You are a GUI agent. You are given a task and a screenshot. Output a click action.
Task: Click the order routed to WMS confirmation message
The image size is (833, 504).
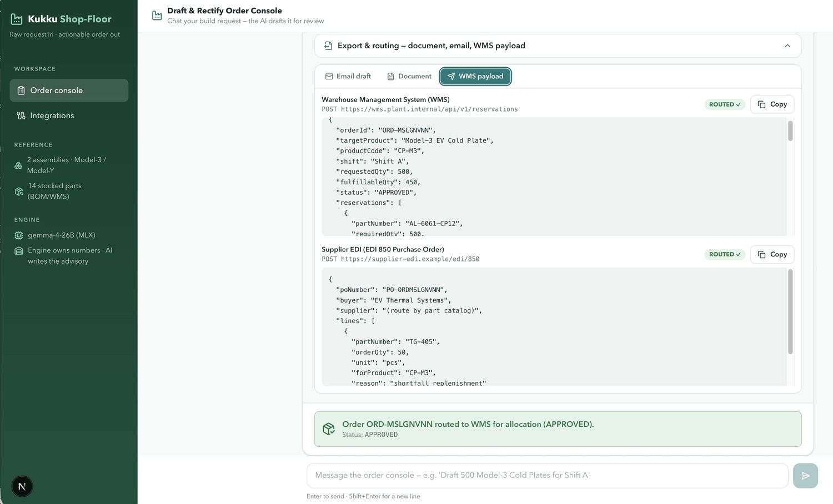coord(468,424)
